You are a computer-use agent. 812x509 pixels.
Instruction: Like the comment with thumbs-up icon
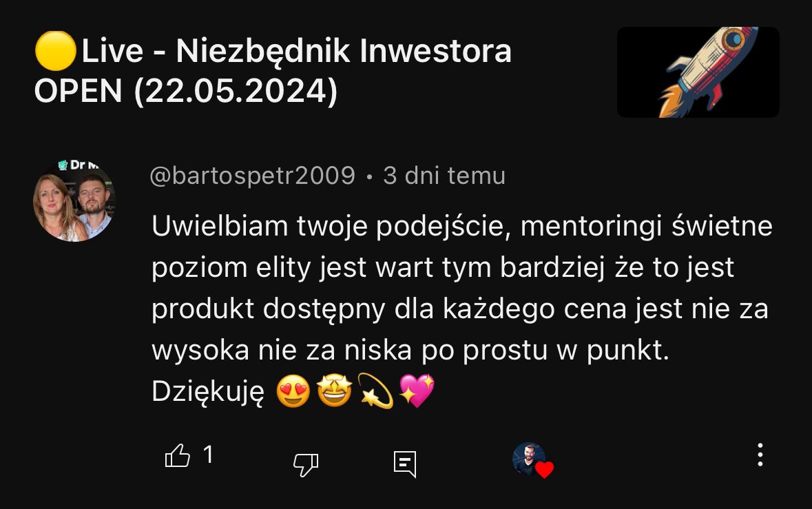click(177, 456)
